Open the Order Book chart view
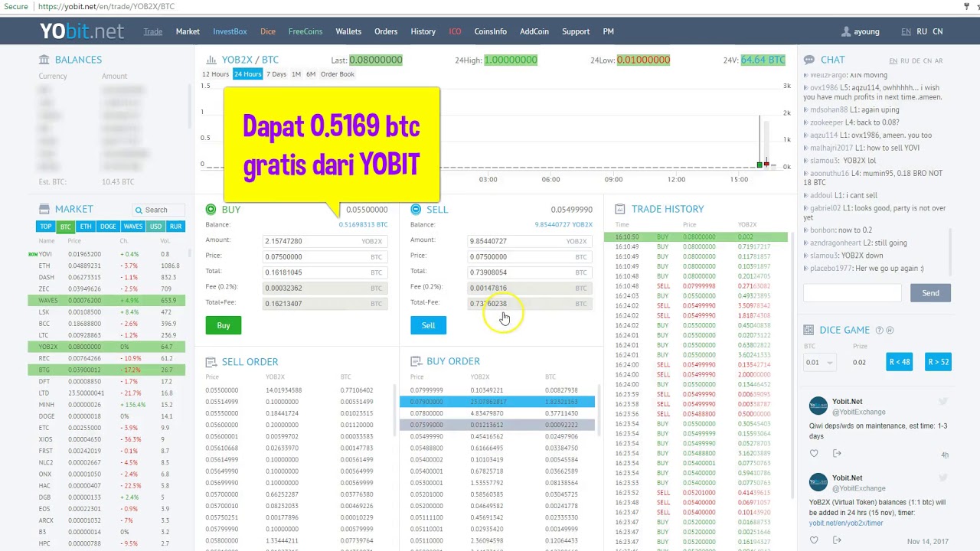Image resolution: width=980 pixels, height=551 pixels. (338, 74)
